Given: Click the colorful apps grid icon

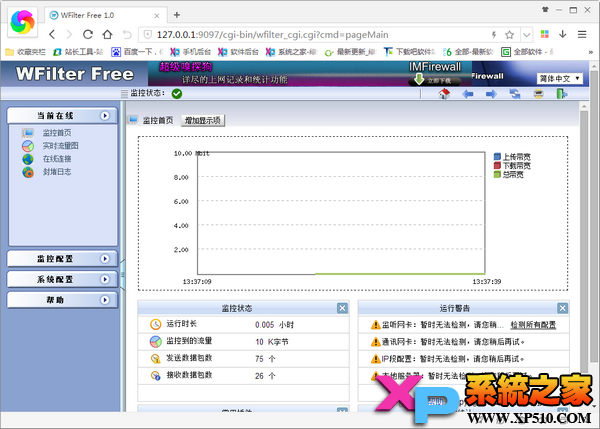Looking at the screenshot, I should [545, 34].
